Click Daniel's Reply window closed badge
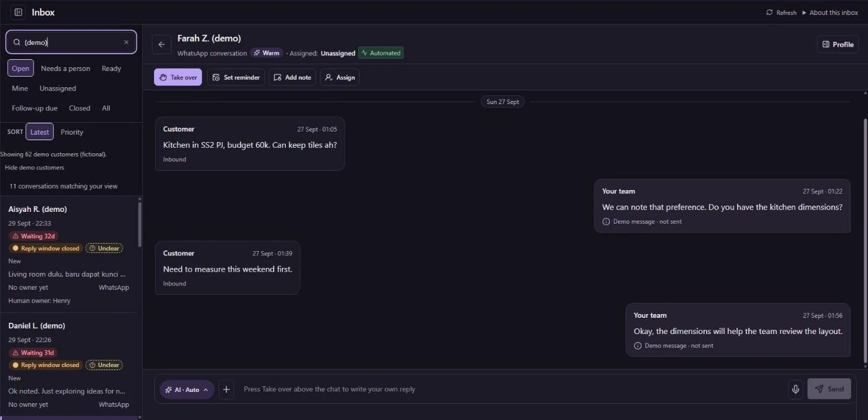 46,365
